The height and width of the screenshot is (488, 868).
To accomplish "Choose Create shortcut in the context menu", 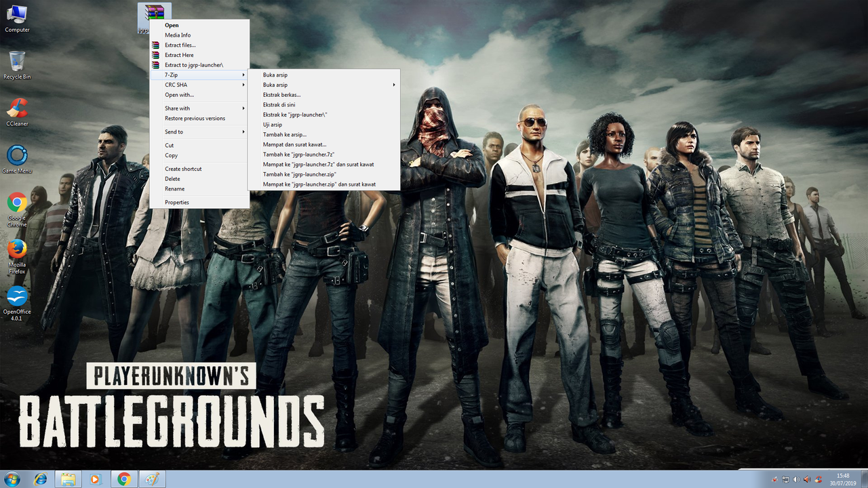I will click(199, 169).
